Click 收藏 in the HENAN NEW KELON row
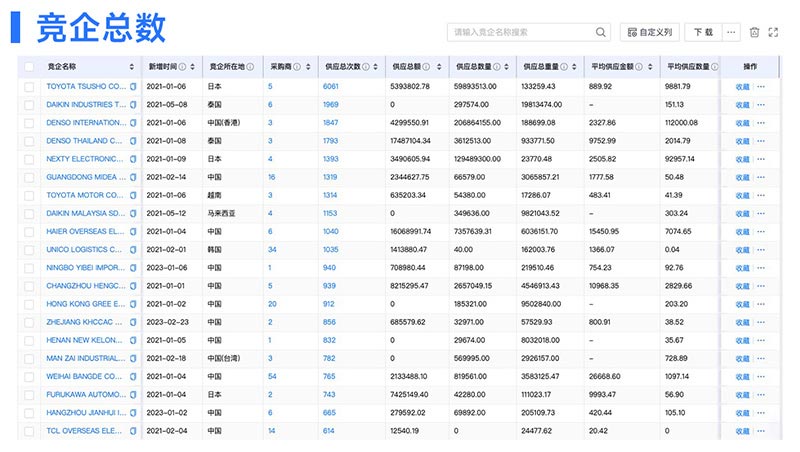The image size is (800, 452). coord(742,341)
